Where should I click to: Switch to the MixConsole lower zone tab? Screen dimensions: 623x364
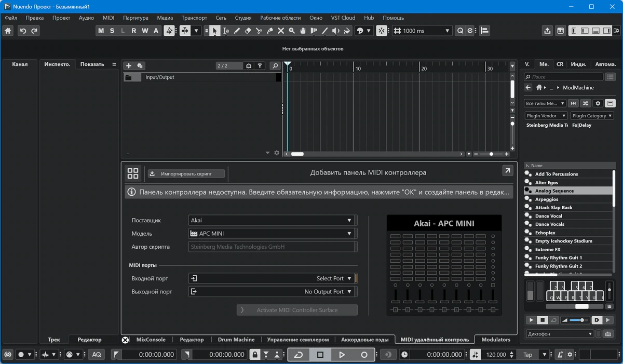(151, 340)
